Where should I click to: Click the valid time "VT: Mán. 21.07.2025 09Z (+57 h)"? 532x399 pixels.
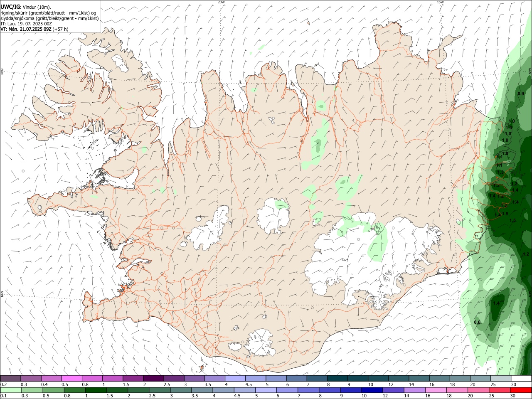click(34, 29)
